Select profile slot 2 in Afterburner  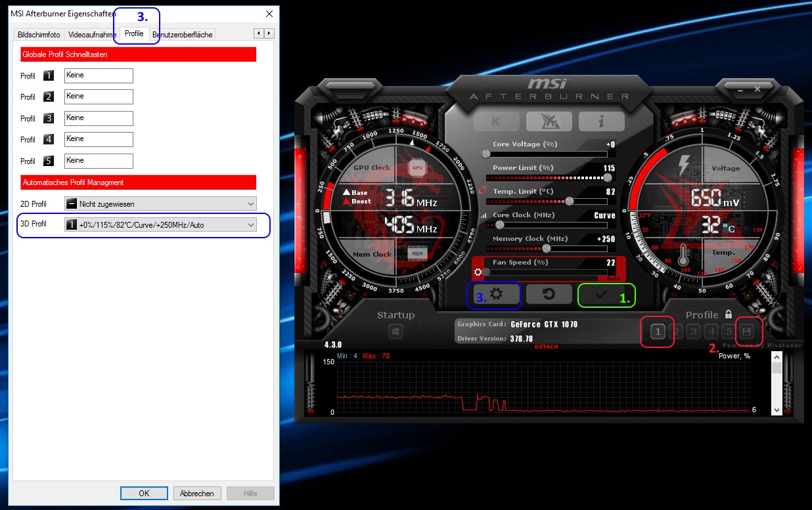click(x=676, y=331)
